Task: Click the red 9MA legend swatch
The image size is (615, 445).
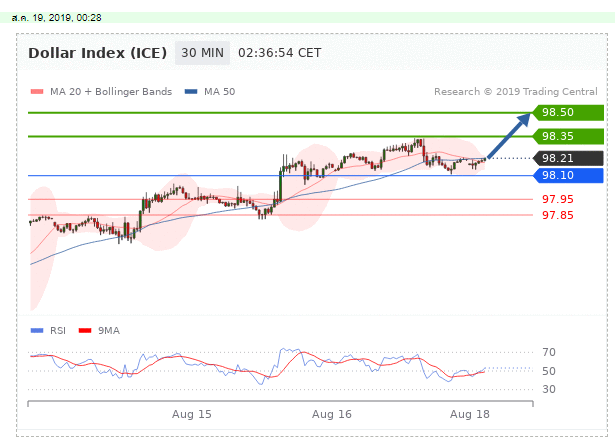Action: pyautogui.click(x=85, y=331)
